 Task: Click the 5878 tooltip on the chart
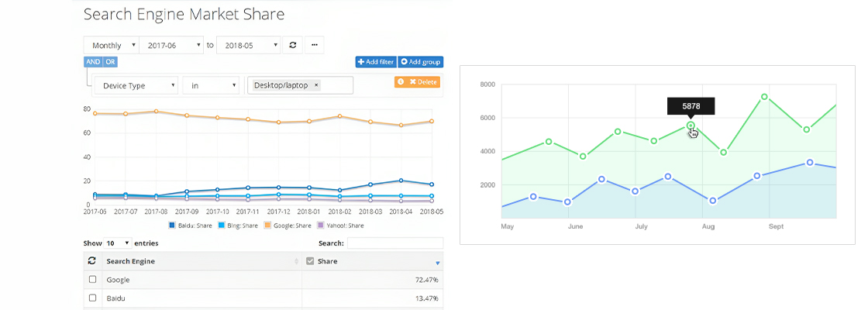pyautogui.click(x=691, y=105)
